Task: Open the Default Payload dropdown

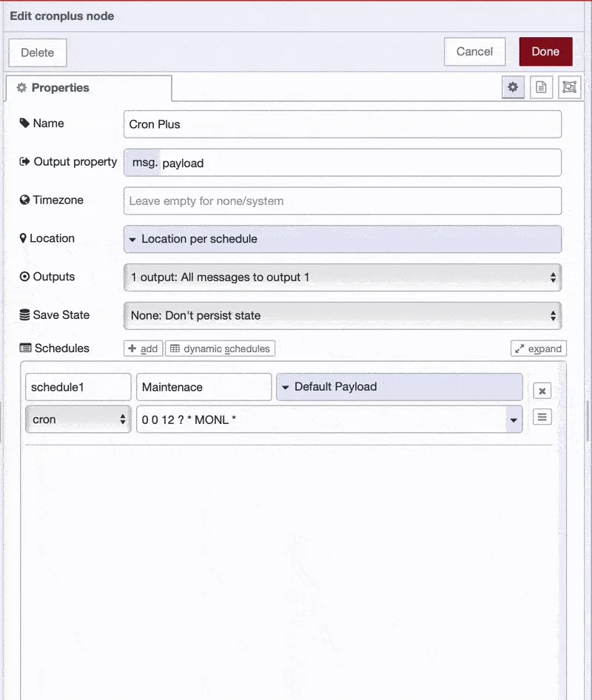Action: click(x=399, y=386)
